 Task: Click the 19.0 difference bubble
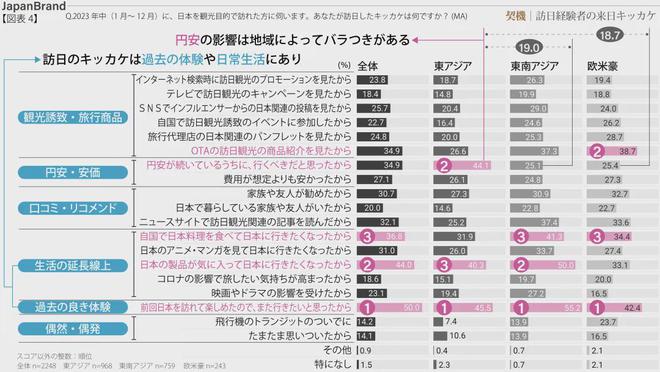[529, 48]
